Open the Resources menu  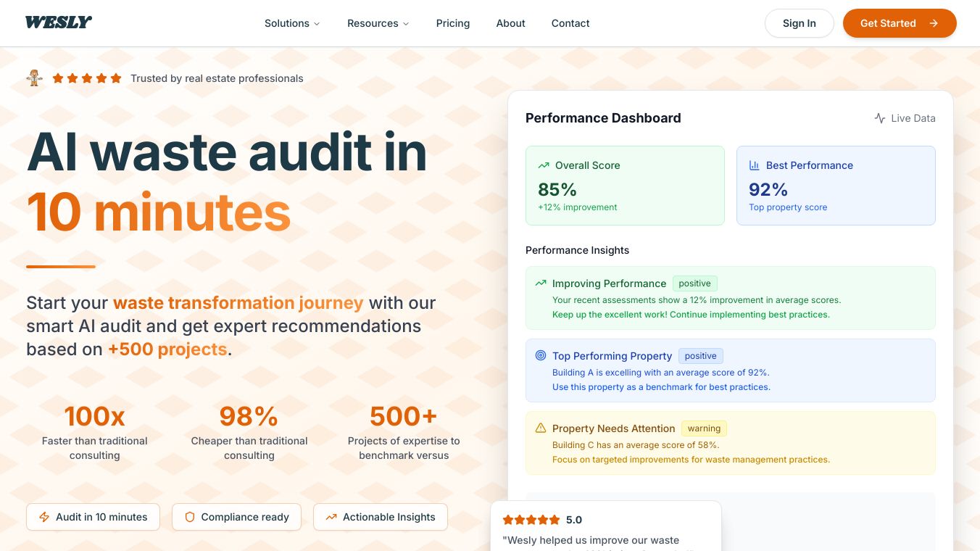[378, 23]
